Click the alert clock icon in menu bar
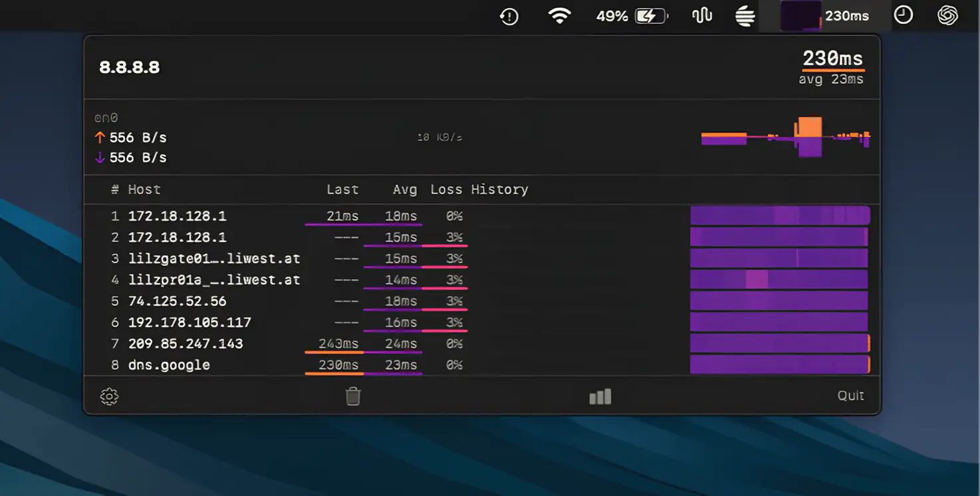Screen dimensions: 980x496 click(x=509, y=16)
